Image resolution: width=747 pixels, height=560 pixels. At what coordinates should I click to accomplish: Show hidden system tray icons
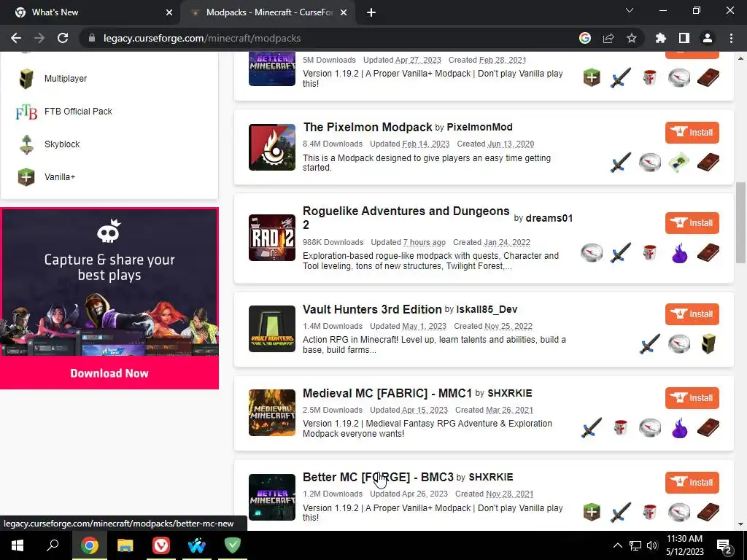click(617, 545)
